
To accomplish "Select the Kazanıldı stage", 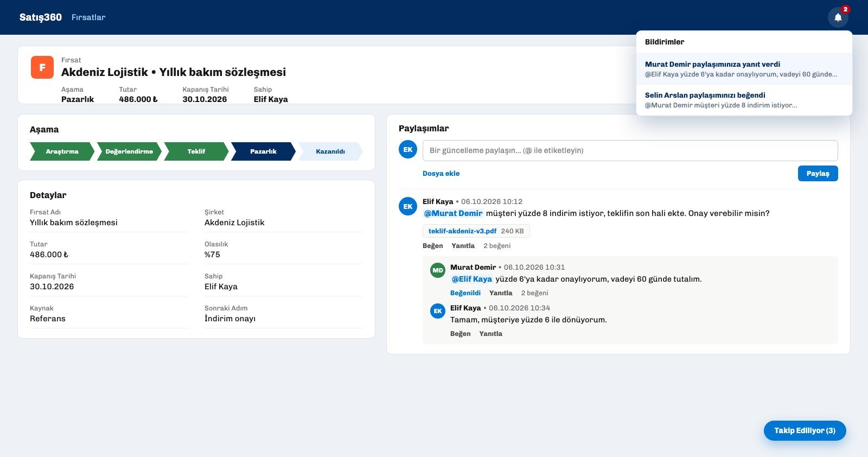I will 330,151.
